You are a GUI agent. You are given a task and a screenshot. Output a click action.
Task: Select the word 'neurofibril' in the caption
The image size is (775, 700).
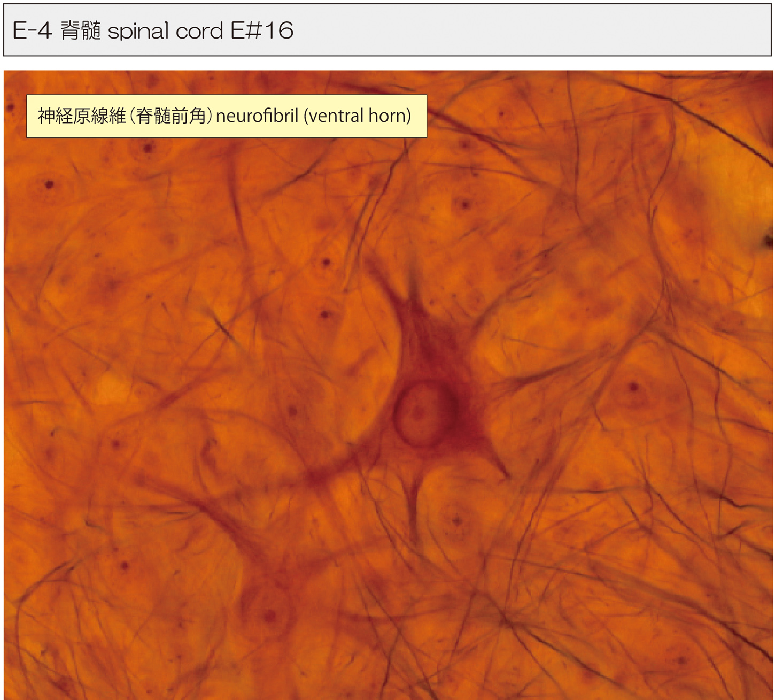(x=257, y=116)
